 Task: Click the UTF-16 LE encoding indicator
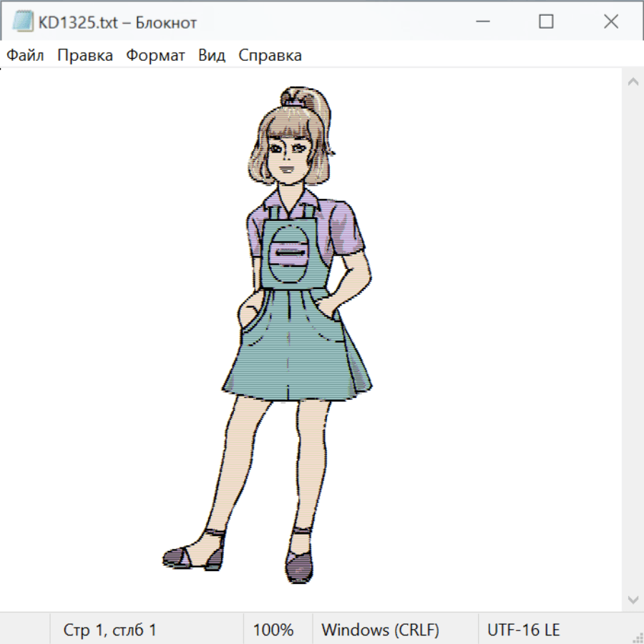[x=523, y=630]
